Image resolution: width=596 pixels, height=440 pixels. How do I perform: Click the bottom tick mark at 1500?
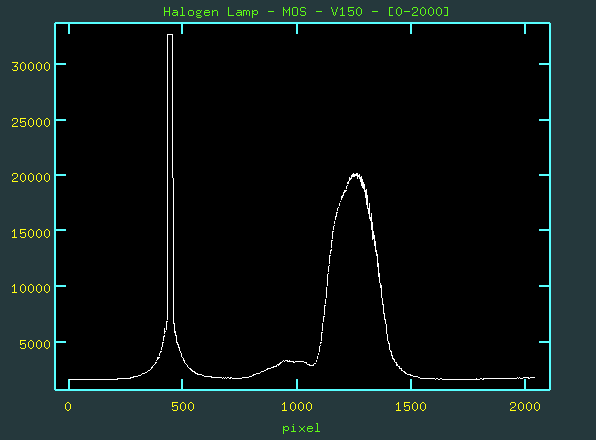point(411,384)
